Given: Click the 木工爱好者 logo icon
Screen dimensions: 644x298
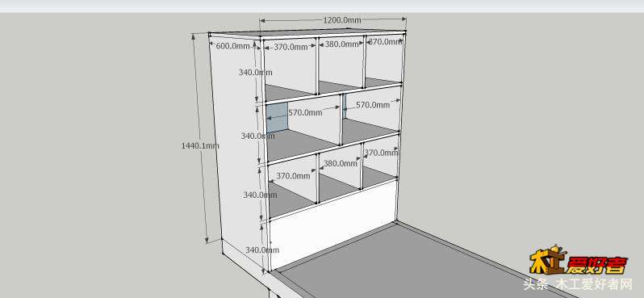Looking at the screenshot, I should [579, 260].
